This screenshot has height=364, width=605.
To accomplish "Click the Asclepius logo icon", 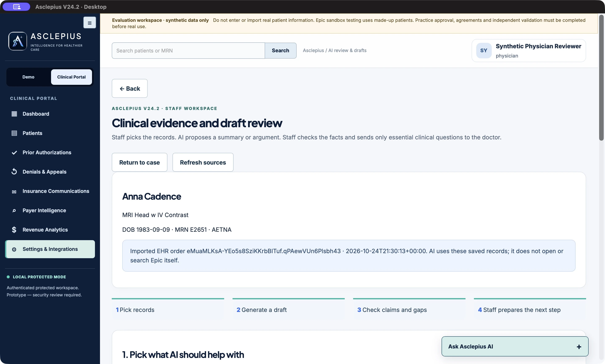I will pos(18,41).
